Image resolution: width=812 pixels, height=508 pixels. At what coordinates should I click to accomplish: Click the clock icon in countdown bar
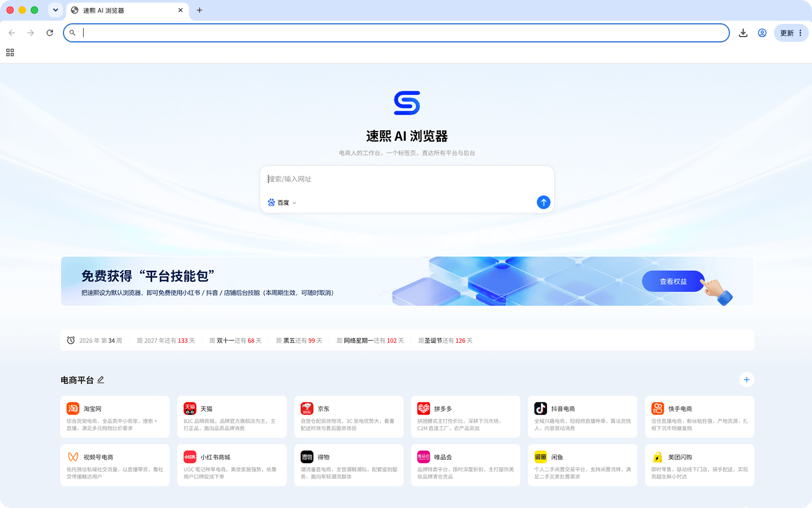pyautogui.click(x=71, y=340)
